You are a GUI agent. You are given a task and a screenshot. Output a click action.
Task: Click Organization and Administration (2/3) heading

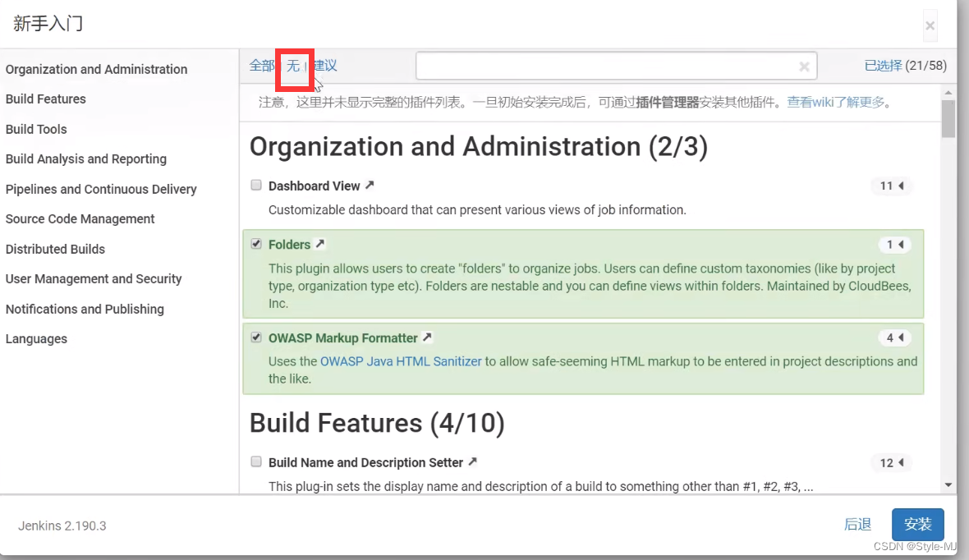click(x=479, y=147)
